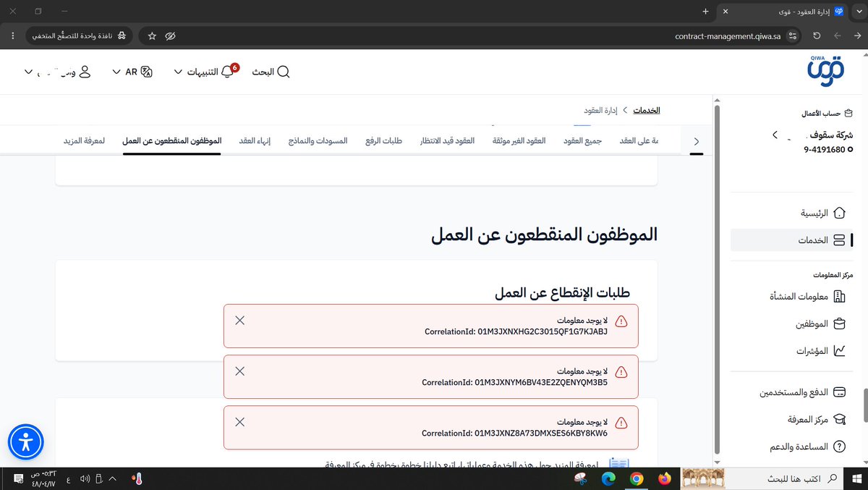868x490 pixels.
Task: Open the search (البحث) magnifier
Action: (284, 72)
